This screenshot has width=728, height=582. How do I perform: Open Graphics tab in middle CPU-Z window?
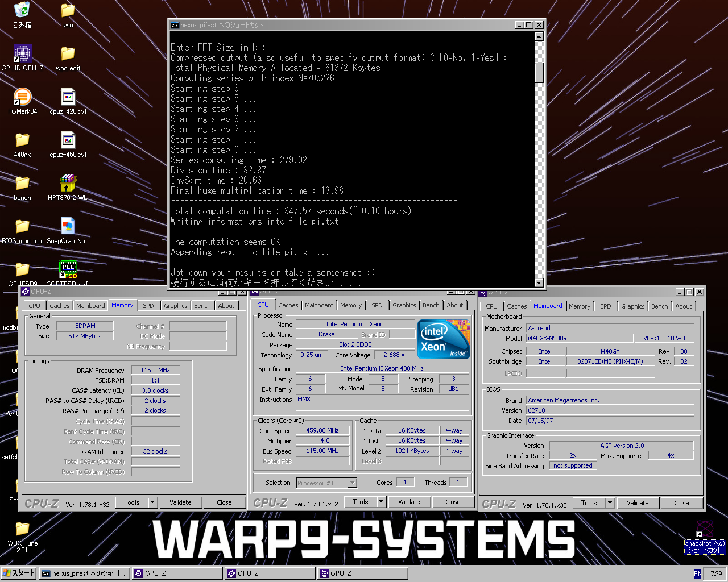(x=404, y=305)
